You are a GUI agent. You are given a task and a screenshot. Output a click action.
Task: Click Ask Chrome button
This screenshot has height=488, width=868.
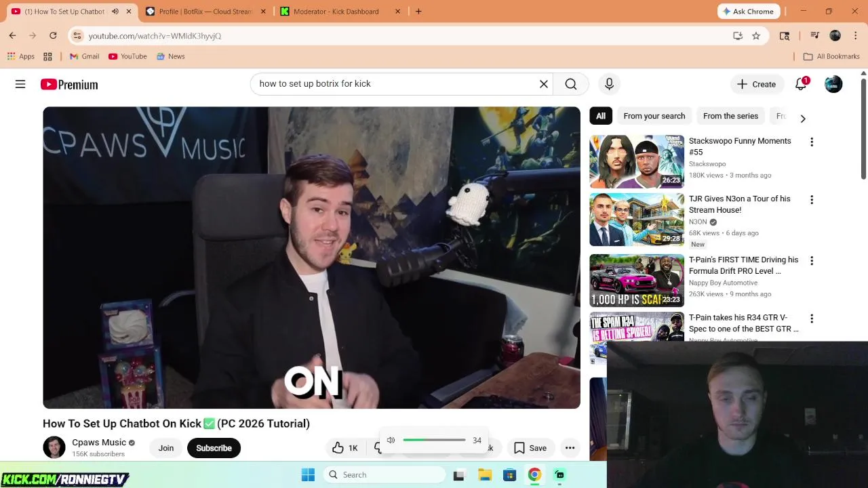coord(749,12)
